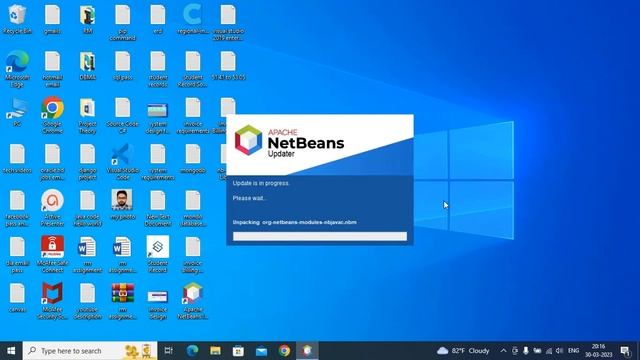Open the volume control tray icon
640x360 pixels.
click(x=560, y=351)
